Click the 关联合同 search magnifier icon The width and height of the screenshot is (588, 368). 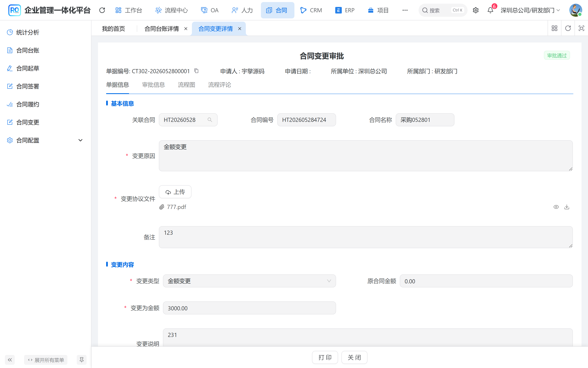point(210,120)
